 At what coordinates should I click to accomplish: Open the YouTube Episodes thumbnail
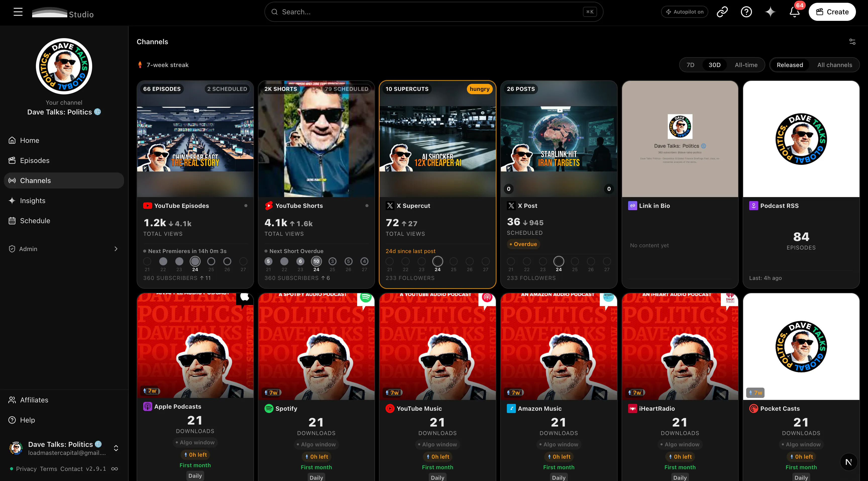pos(195,139)
